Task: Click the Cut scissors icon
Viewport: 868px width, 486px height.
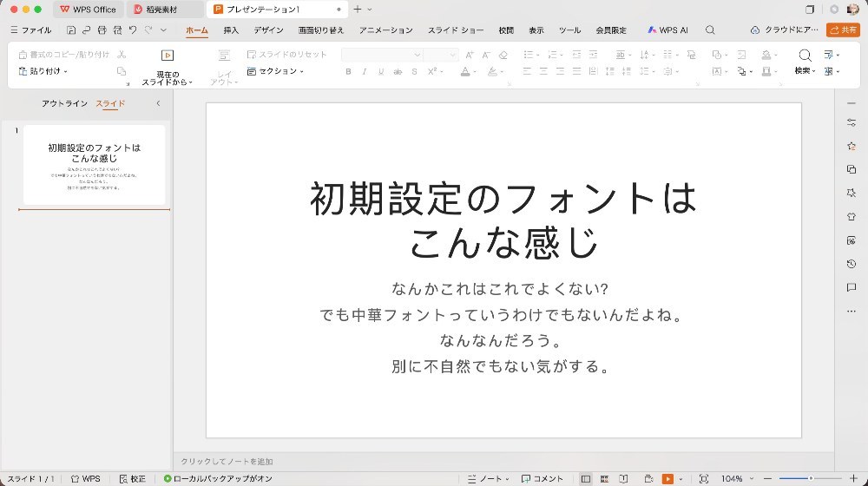Action: [122, 55]
